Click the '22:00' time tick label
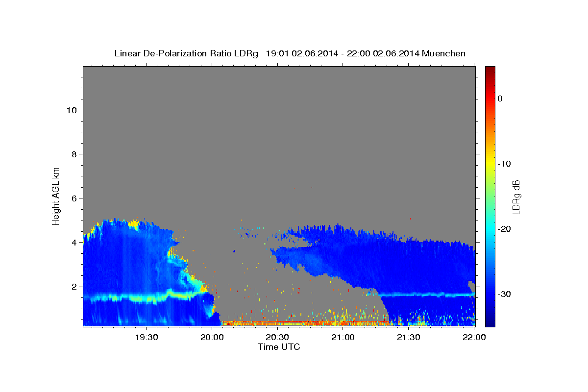 [474, 338]
